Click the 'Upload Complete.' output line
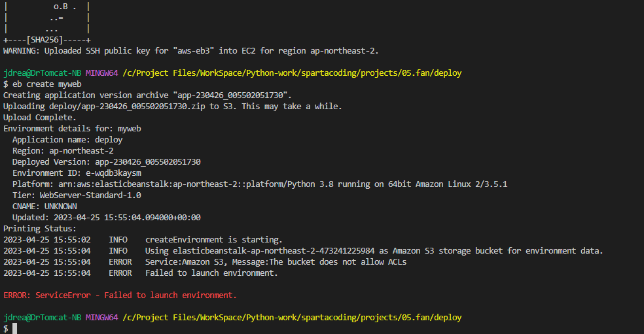Screen dimensions: 644x334 40,118
